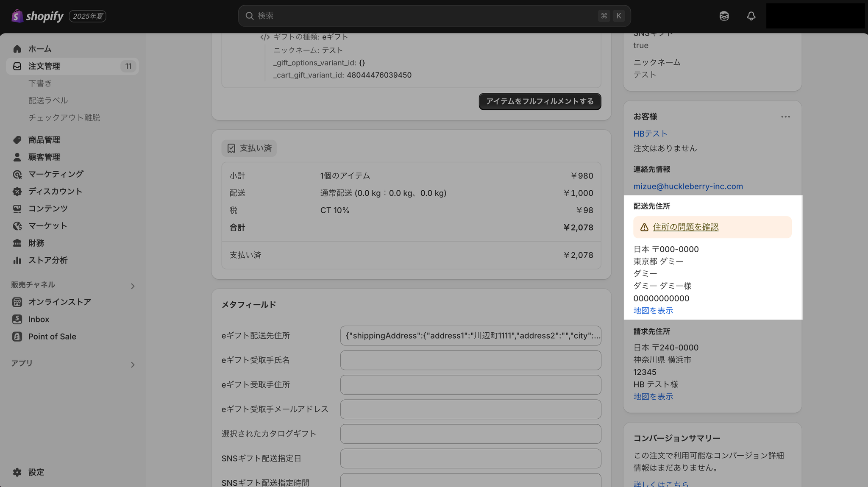
Task: Click the ホーム house icon
Action: (x=17, y=49)
